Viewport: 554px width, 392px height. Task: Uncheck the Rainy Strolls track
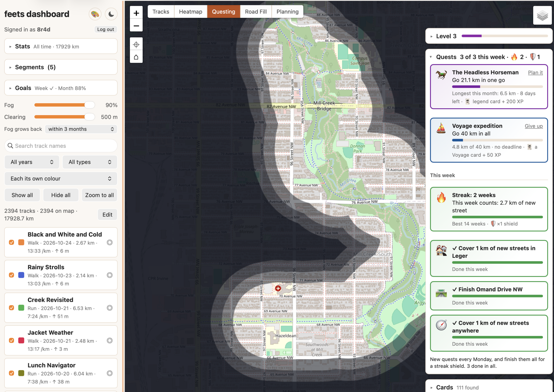pyautogui.click(x=11, y=275)
